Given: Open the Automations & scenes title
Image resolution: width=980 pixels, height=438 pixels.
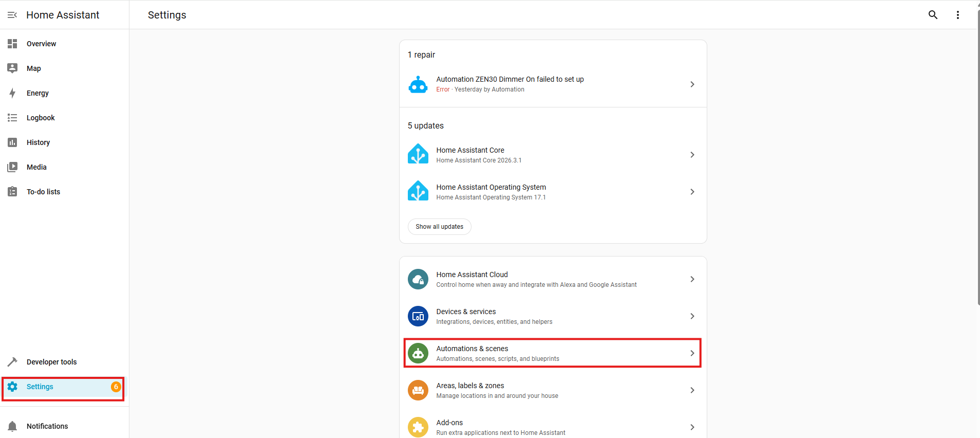Looking at the screenshot, I should pyautogui.click(x=473, y=349).
